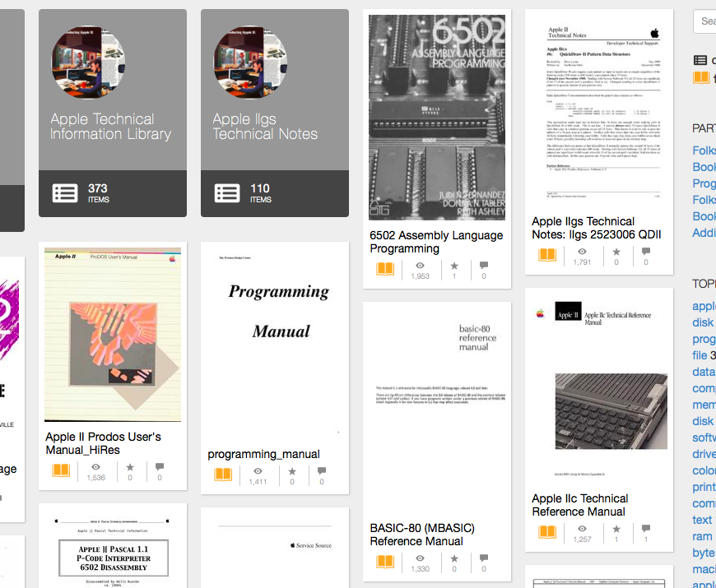This screenshot has width=716, height=588.
Task: Click the comment bubble under Apple IIc Technical Reference Manual
Action: [646, 528]
